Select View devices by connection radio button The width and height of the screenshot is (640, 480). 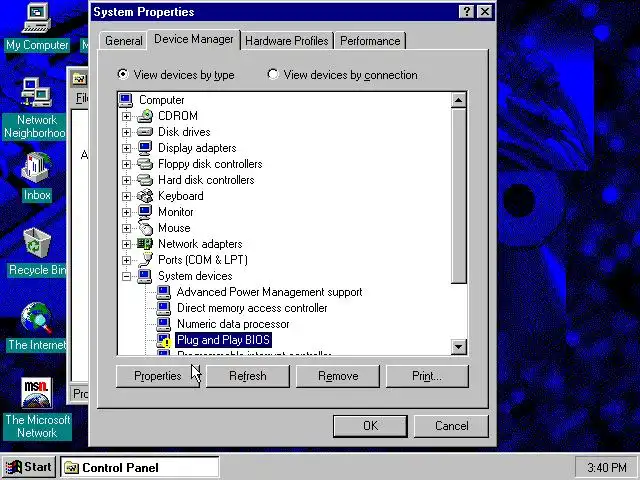[x=273, y=74]
